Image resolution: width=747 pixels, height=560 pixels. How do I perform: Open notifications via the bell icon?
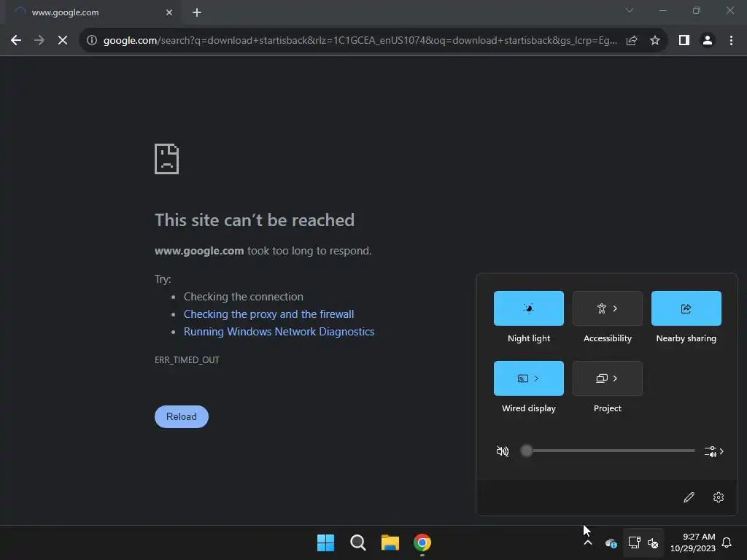(727, 542)
